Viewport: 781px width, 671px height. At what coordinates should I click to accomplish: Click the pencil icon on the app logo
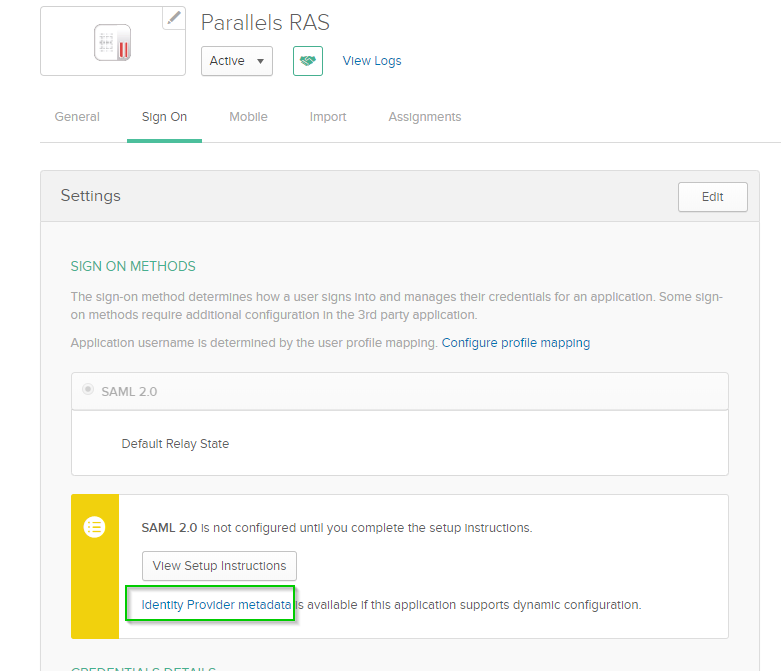(x=174, y=18)
